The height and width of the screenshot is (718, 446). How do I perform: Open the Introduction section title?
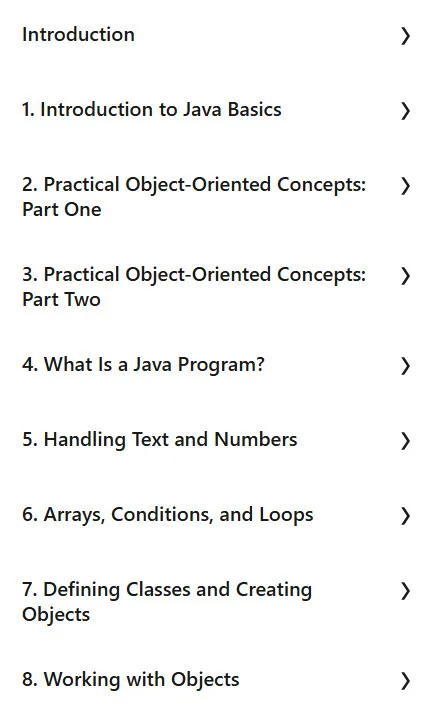pyautogui.click(x=78, y=35)
